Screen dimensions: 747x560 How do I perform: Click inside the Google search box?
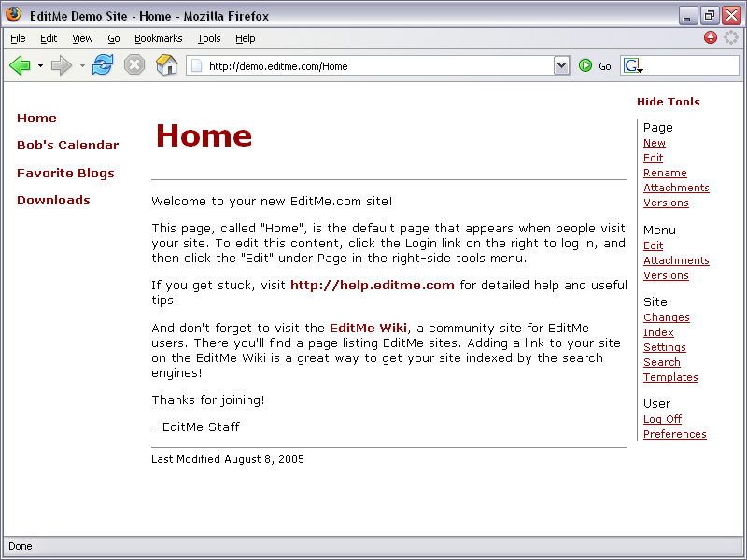691,65
